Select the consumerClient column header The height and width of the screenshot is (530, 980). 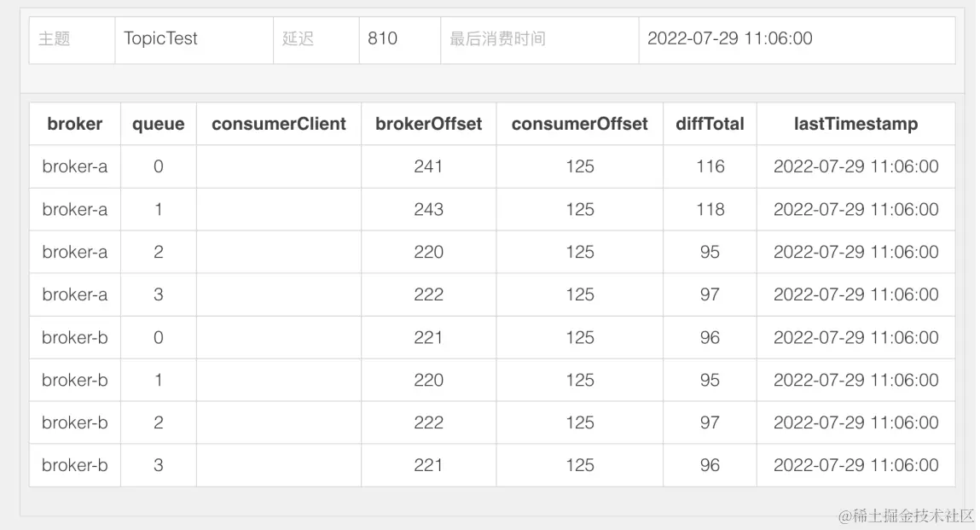click(279, 124)
